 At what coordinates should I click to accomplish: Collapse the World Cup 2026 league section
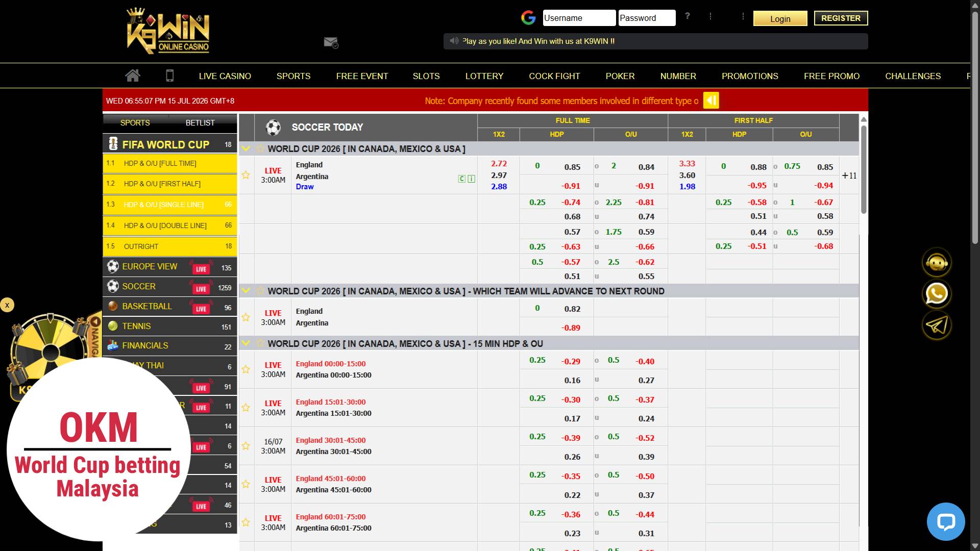tap(246, 148)
